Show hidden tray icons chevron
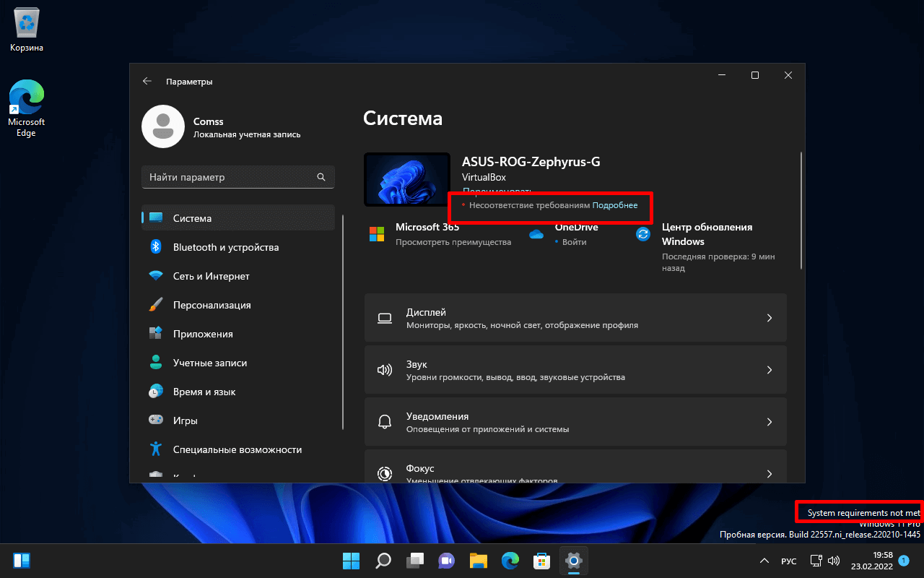Image resolution: width=924 pixels, height=578 pixels. [764, 561]
